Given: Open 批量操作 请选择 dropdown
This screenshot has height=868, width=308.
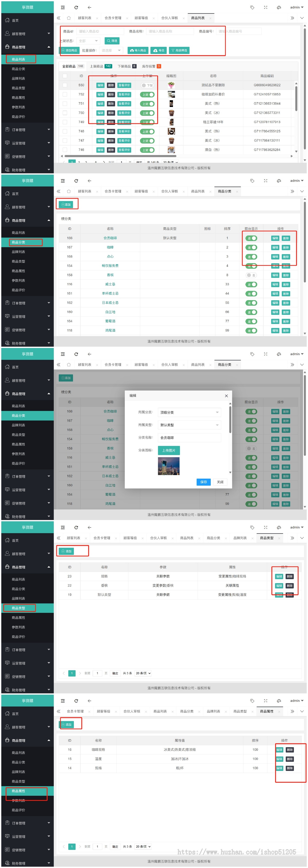Looking at the screenshot, I should (x=111, y=50).
